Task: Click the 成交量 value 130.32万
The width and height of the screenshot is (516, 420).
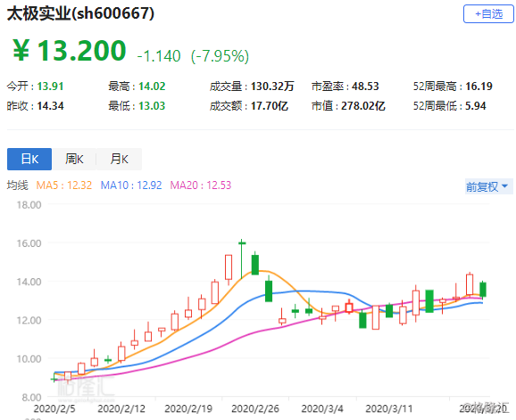Action: [x=272, y=86]
